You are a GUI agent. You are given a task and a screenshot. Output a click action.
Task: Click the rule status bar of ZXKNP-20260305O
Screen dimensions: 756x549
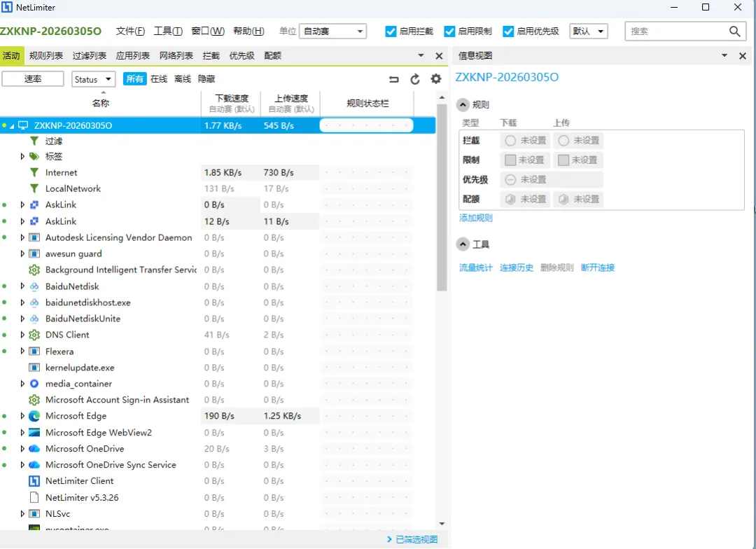coord(366,125)
